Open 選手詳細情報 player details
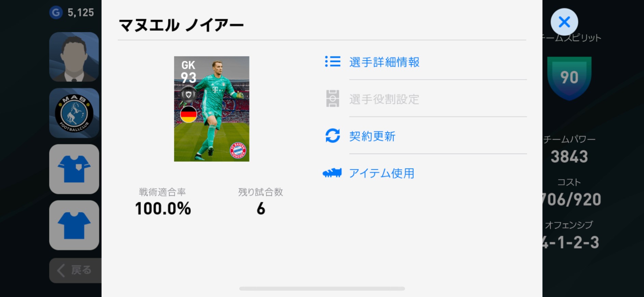This screenshot has width=644, height=297. (384, 62)
